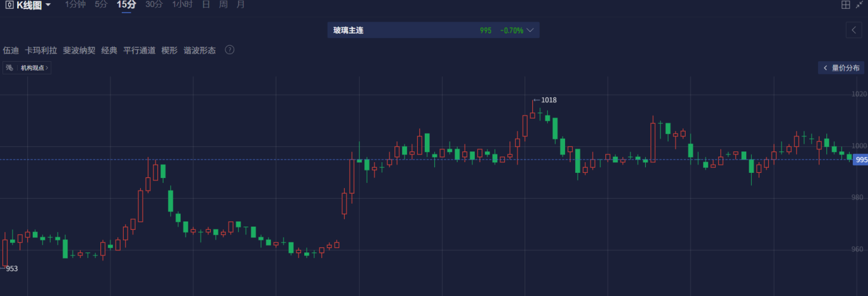Select the 日 daily timeframe tab
Viewport: 868px width, 296px height.
pyautogui.click(x=206, y=4)
